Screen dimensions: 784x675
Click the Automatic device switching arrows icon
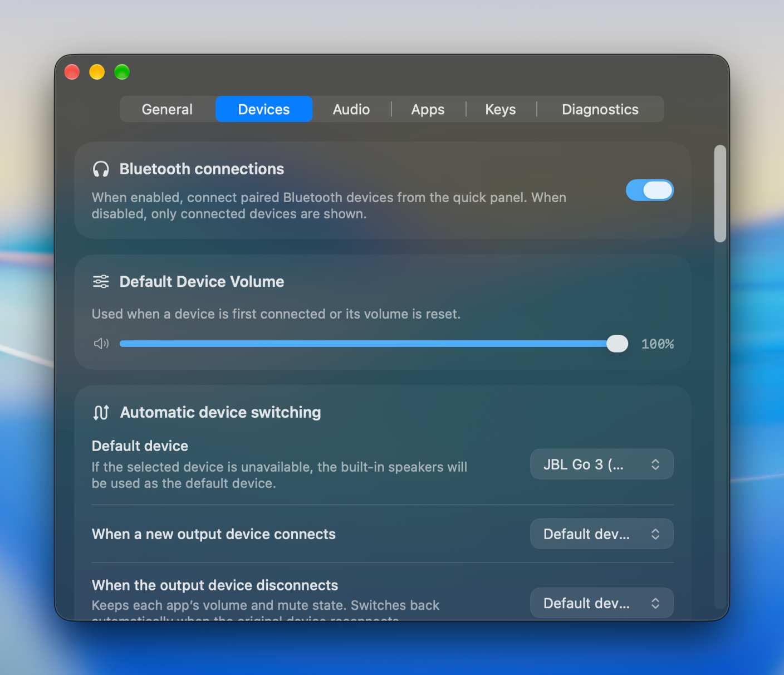pos(101,413)
